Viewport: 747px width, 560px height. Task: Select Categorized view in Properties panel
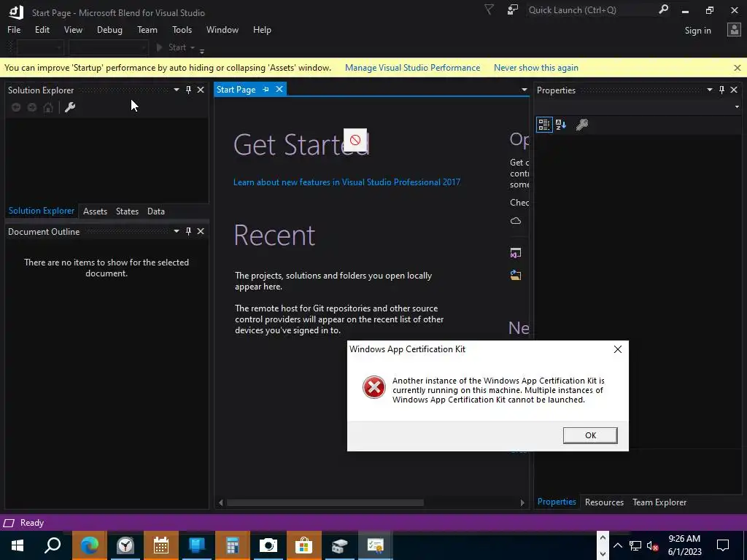544,125
